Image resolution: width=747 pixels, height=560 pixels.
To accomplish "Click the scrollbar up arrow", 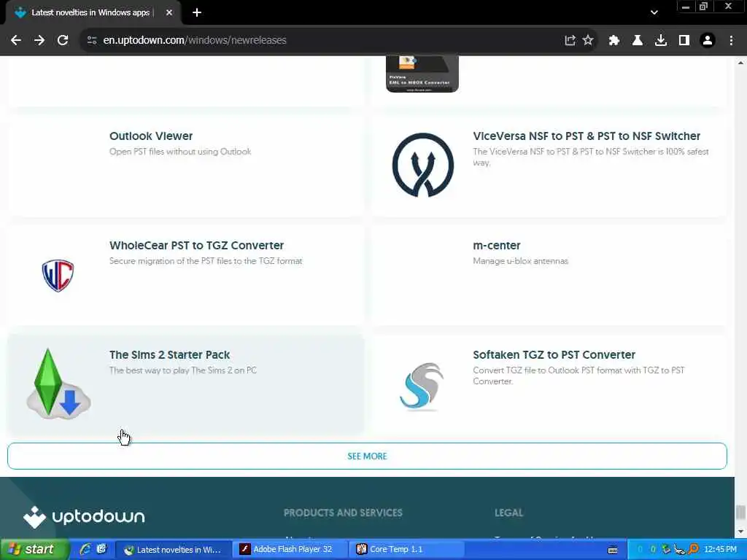I will click(740, 63).
